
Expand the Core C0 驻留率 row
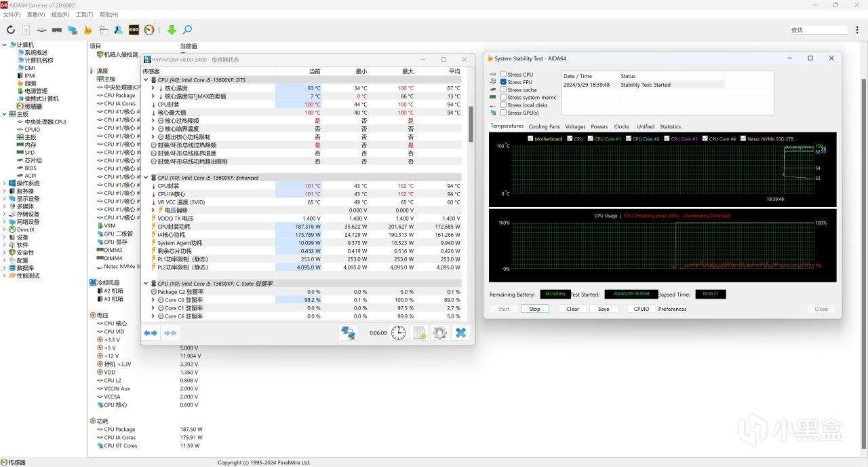[153, 300]
